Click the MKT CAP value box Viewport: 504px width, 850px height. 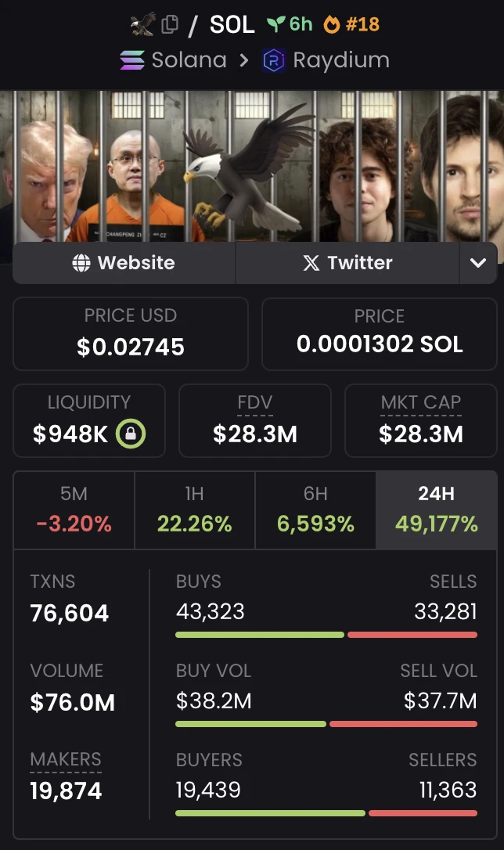pyautogui.click(x=421, y=420)
